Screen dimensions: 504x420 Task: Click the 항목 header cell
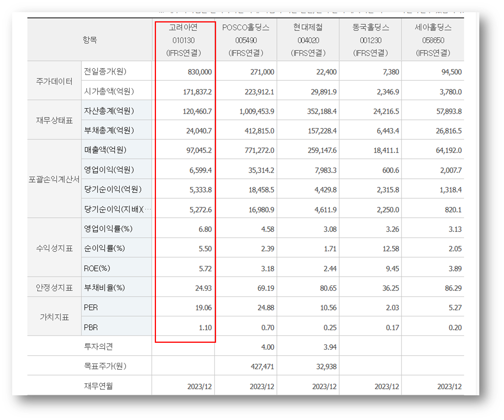point(90,40)
